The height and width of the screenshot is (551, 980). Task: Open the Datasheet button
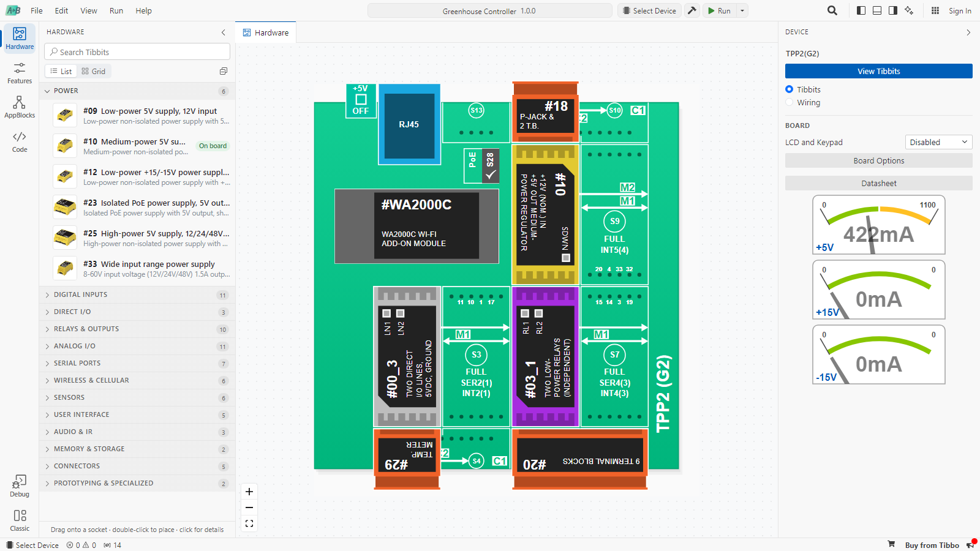[879, 183]
